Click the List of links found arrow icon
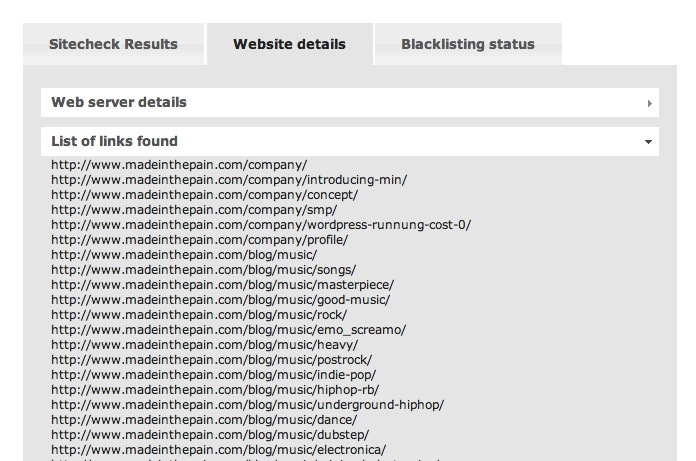 tap(650, 142)
